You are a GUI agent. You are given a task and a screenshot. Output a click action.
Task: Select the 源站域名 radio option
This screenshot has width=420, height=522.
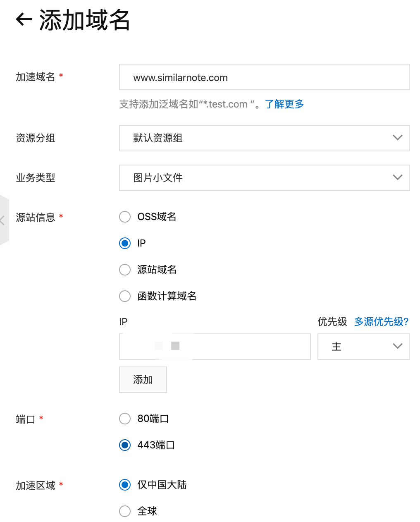[x=125, y=270]
